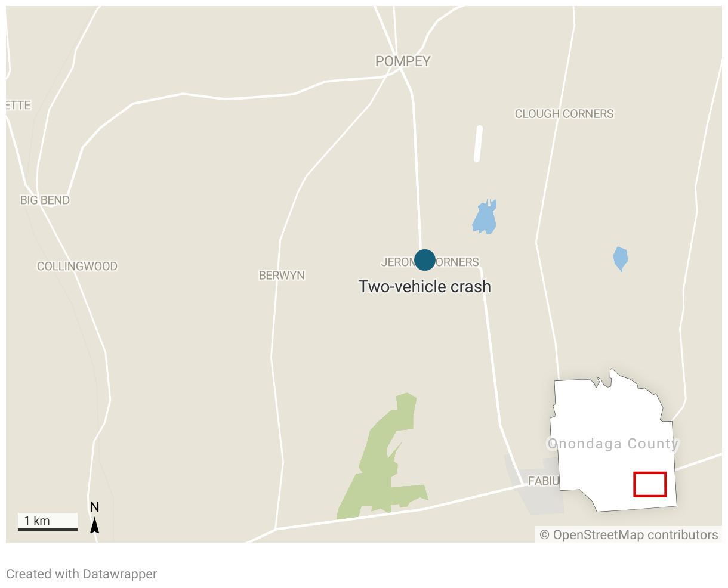
Task: Click the Onondaga County text label
Action: [613, 444]
